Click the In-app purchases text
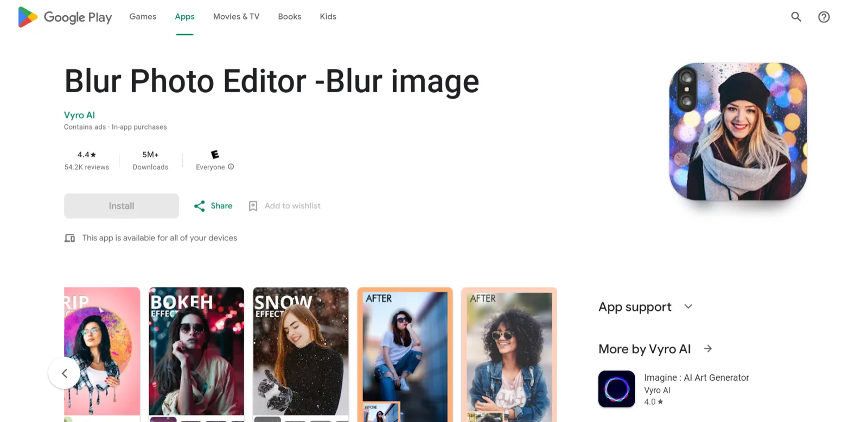868x422 pixels. 139,127
